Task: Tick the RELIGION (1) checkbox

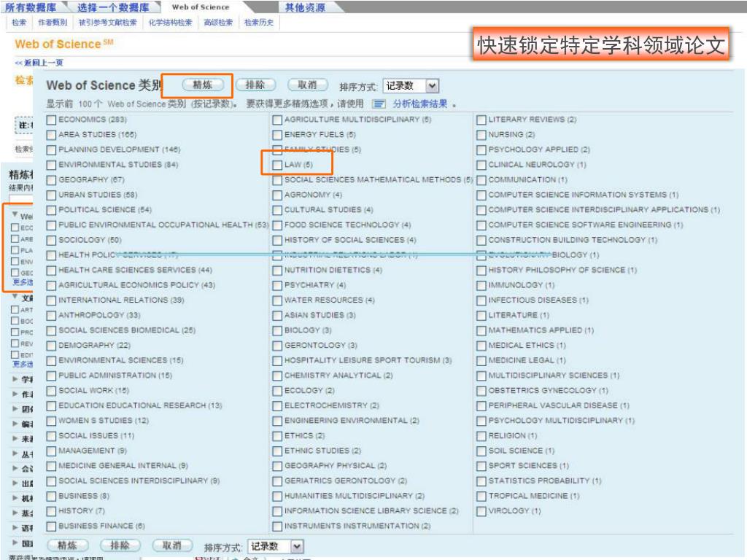Action: [x=481, y=436]
